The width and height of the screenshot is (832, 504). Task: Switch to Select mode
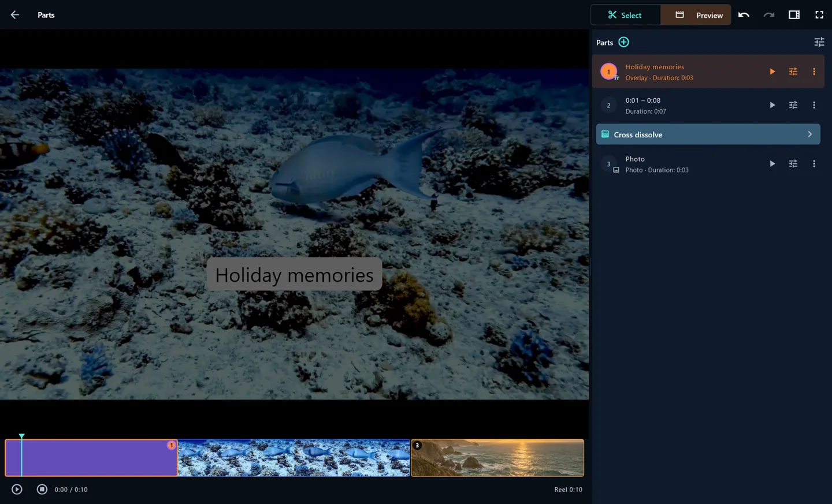625,15
